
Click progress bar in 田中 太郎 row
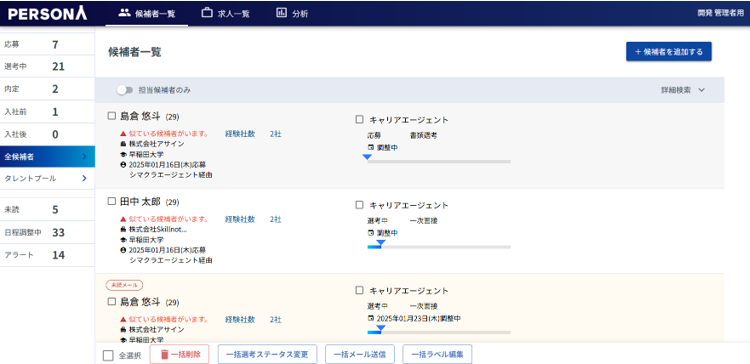point(439,247)
